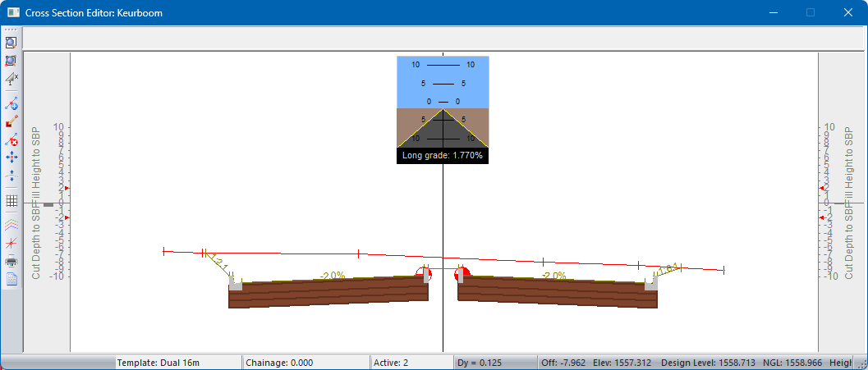
Task: Open the cross section report document icon
Action: (x=11, y=280)
